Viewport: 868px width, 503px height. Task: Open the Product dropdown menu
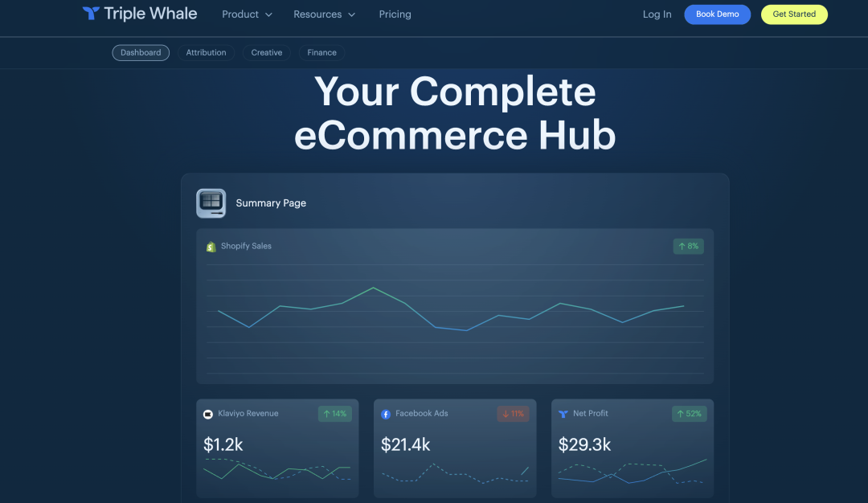[x=247, y=14]
